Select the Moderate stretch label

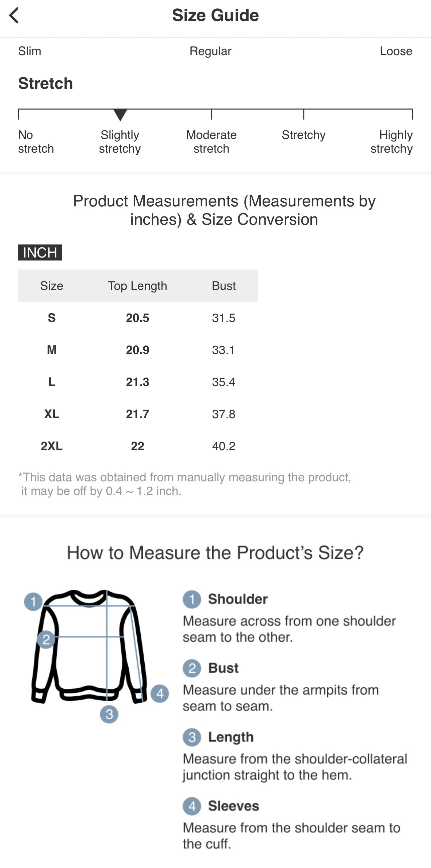[x=211, y=142]
